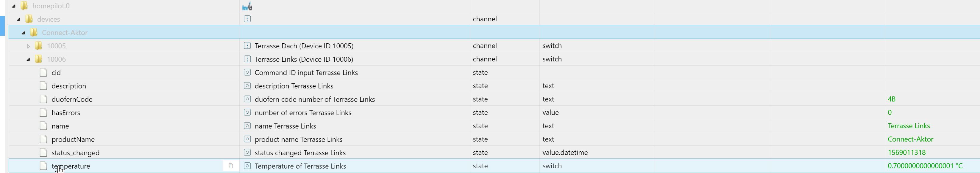Click the name value Terrasse Links in green
This screenshot has width=980, height=173.
[909, 126]
